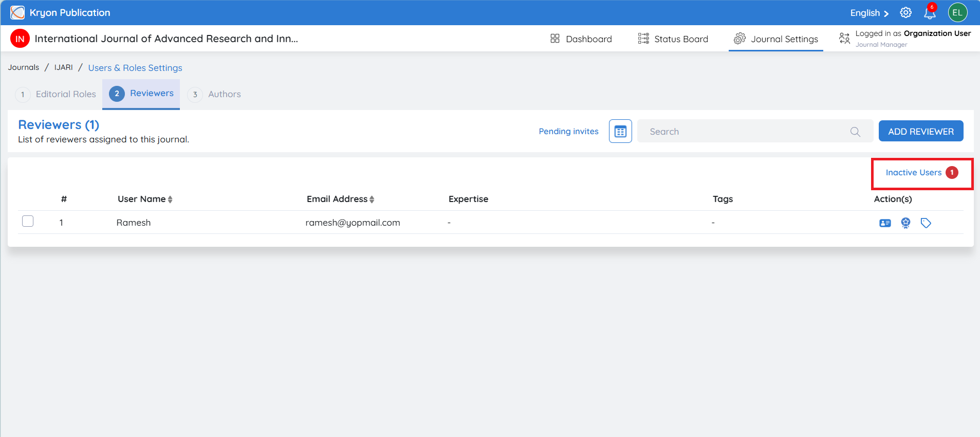
Task: Open the Status Board menu item
Action: pyautogui.click(x=673, y=39)
